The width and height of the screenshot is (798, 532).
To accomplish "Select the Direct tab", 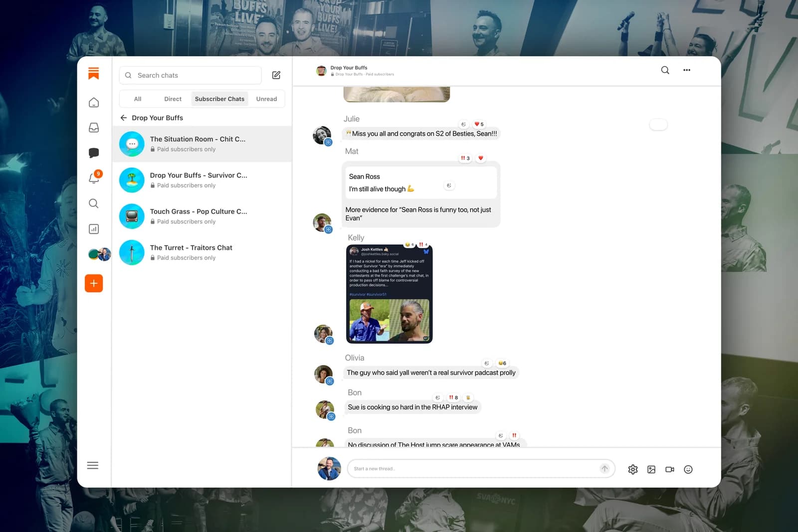I will pos(173,99).
